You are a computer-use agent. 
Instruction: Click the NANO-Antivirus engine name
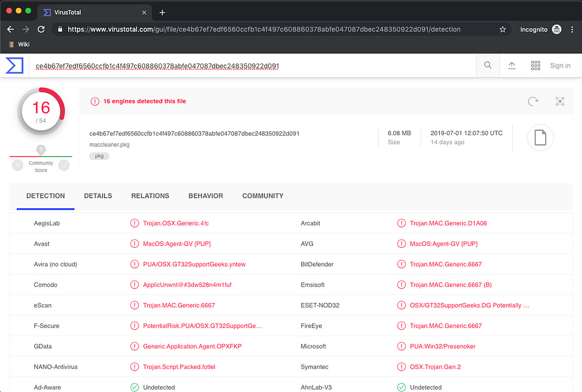pyautogui.click(x=56, y=367)
